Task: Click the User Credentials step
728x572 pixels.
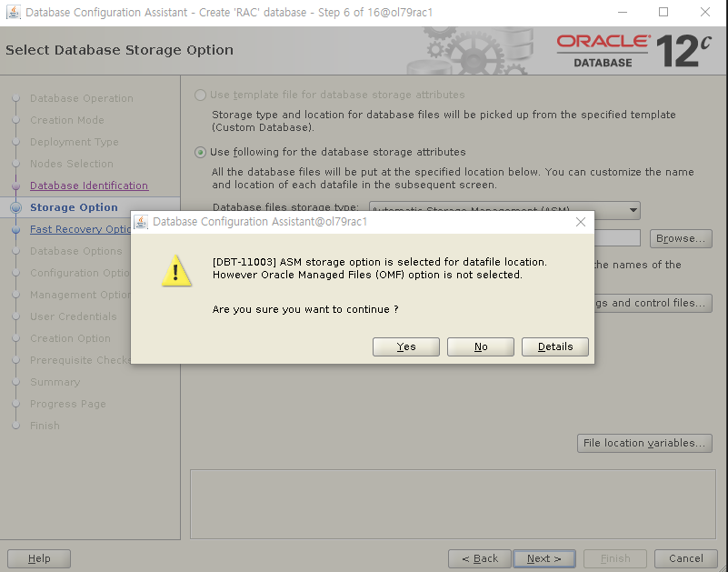Action: pyautogui.click(x=74, y=316)
